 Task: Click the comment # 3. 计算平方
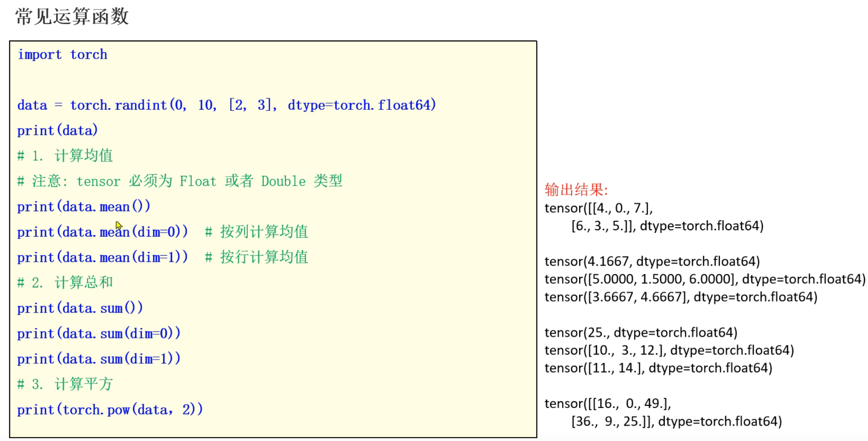tap(65, 384)
